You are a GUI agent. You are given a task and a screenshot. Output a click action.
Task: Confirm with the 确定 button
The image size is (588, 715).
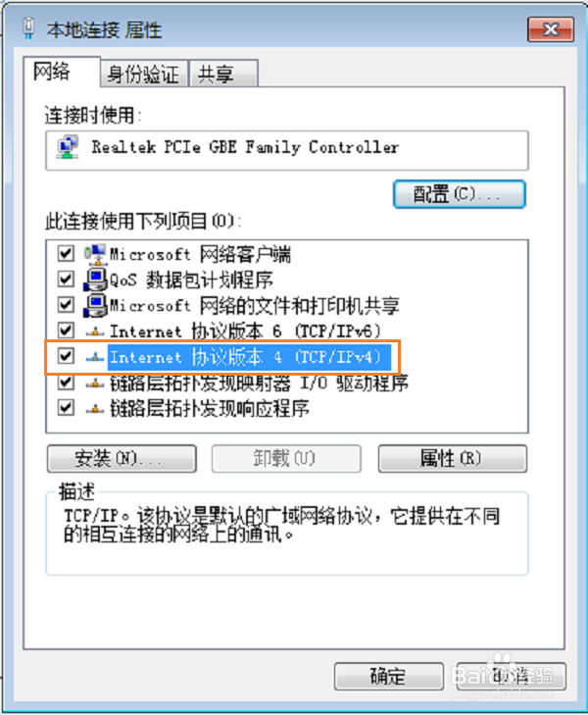tap(388, 676)
